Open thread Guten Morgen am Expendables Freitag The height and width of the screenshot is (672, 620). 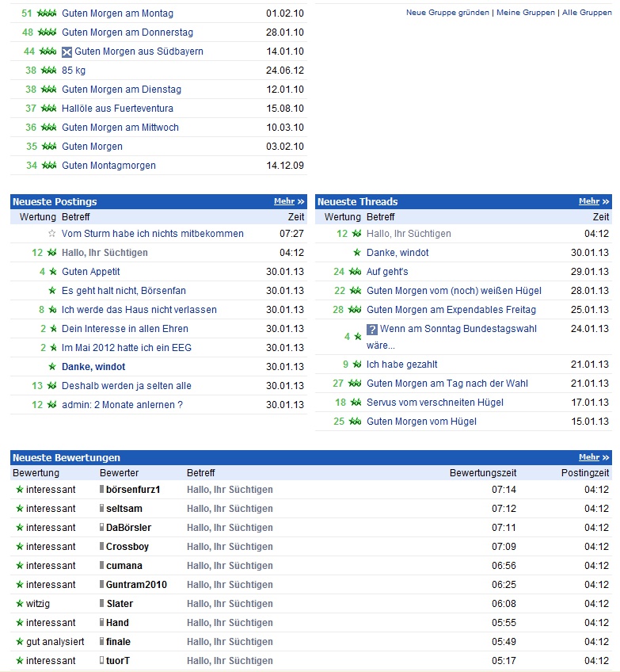pyautogui.click(x=451, y=310)
